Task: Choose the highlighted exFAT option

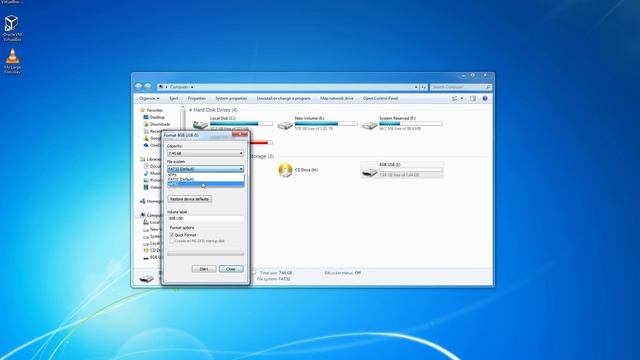Action: click(205, 184)
